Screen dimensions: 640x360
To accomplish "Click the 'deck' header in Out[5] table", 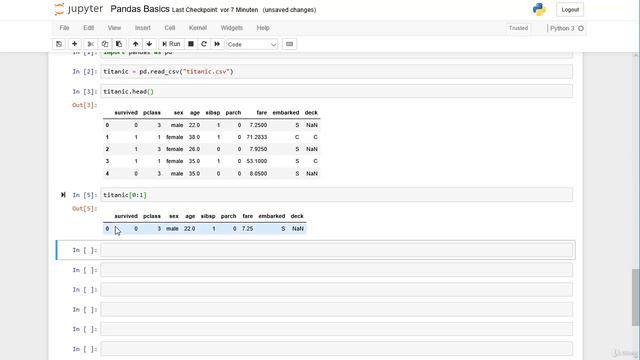I will [x=297, y=216].
